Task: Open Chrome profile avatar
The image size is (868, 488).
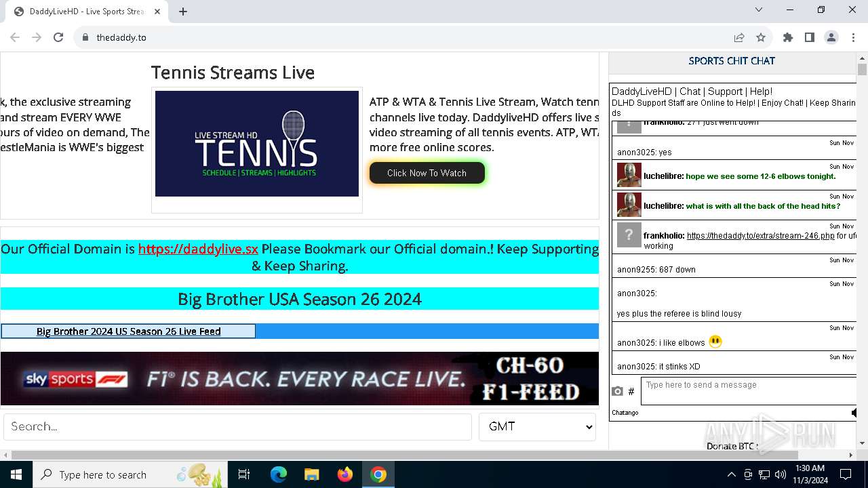Action: pyautogui.click(x=831, y=37)
